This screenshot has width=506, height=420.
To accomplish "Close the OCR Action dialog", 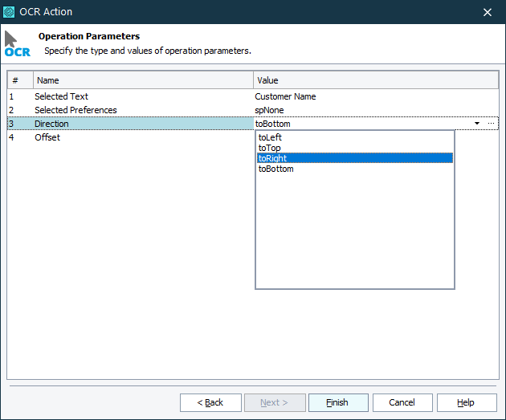I will (488, 12).
